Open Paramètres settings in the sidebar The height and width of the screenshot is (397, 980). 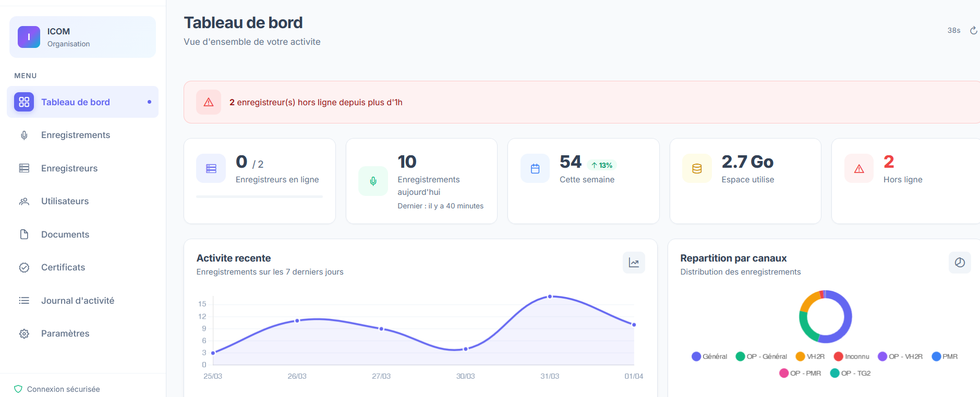[65, 333]
